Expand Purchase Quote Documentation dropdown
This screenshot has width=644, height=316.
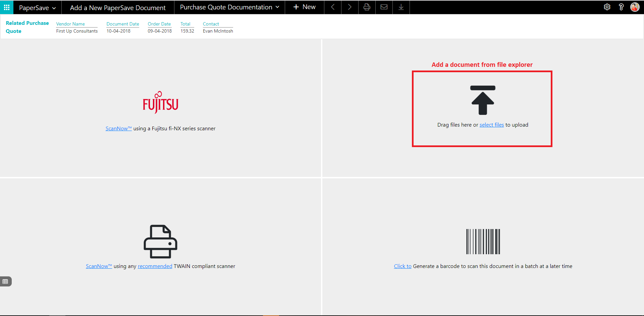click(229, 7)
